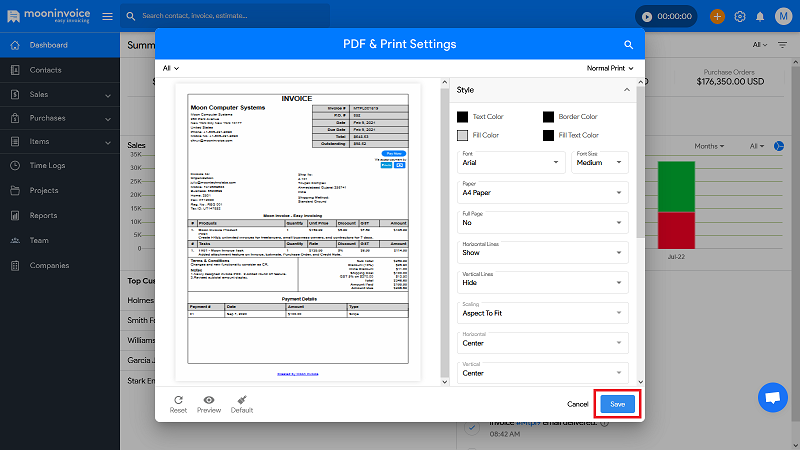Open the Contacts menu item
800x450 pixels.
pos(60,70)
